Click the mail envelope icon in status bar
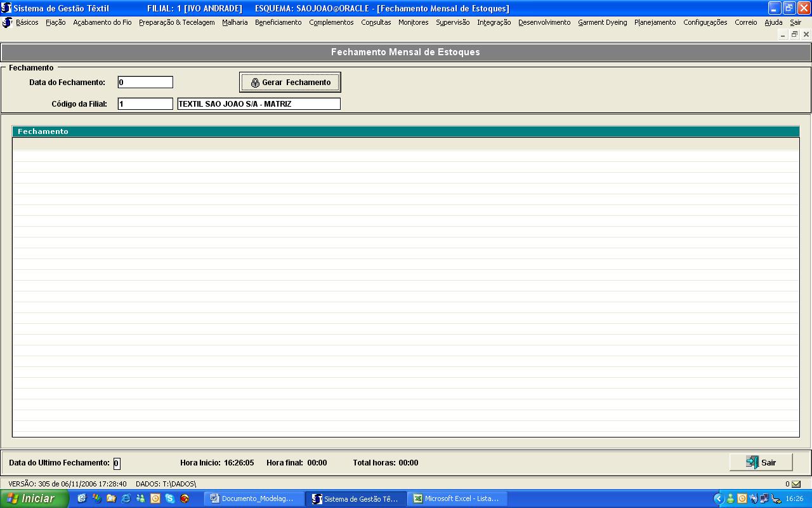Image resolution: width=812 pixels, height=508 pixels. point(796,484)
